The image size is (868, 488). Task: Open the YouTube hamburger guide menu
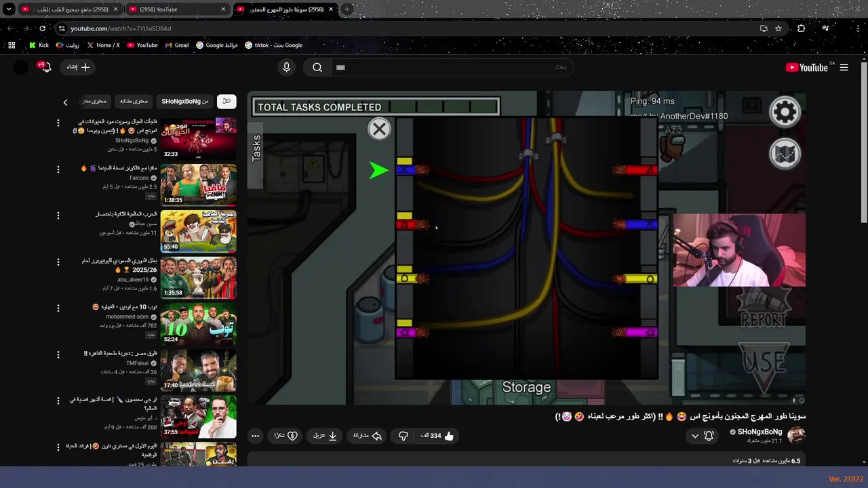[844, 67]
